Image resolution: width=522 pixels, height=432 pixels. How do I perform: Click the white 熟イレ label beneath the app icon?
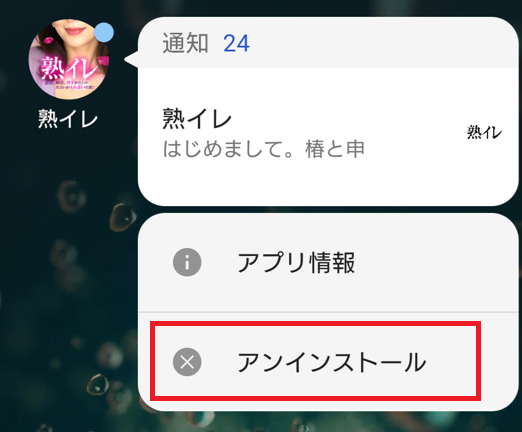[x=68, y=119]
